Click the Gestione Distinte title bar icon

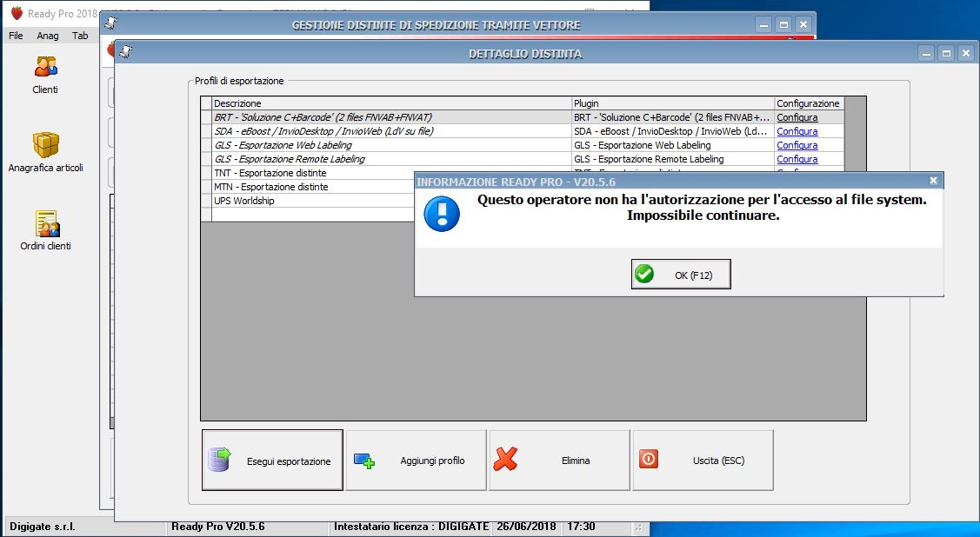click(x=110, y=23)
